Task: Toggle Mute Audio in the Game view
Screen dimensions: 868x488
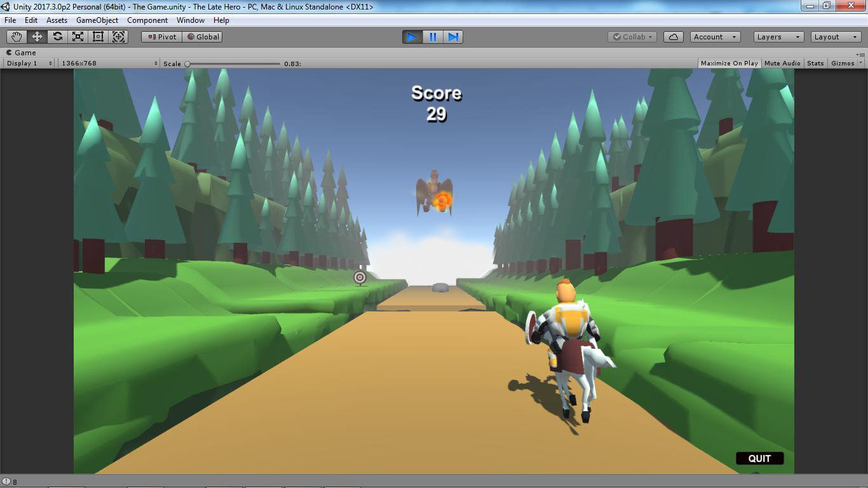Action: [x=782, y=63]
